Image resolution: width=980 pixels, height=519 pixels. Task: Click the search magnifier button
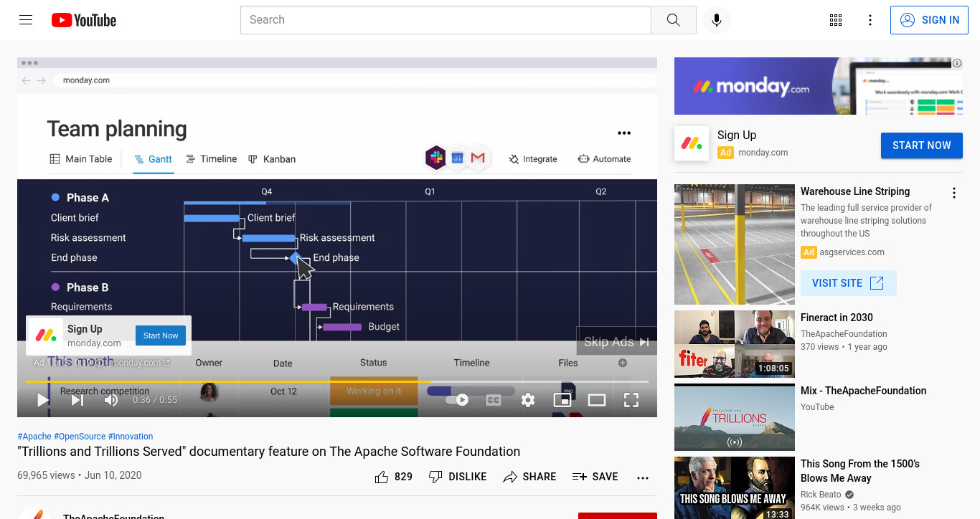[673, 20]
